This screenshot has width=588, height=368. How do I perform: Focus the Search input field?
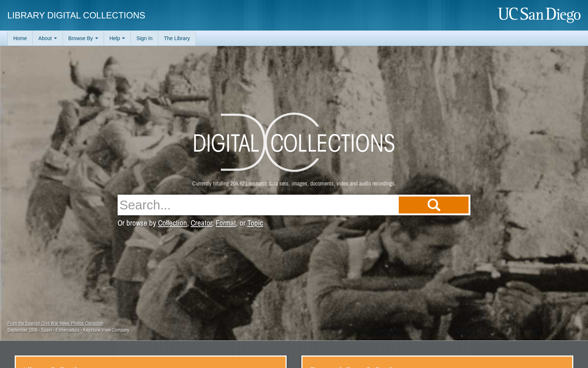[258, 205]
